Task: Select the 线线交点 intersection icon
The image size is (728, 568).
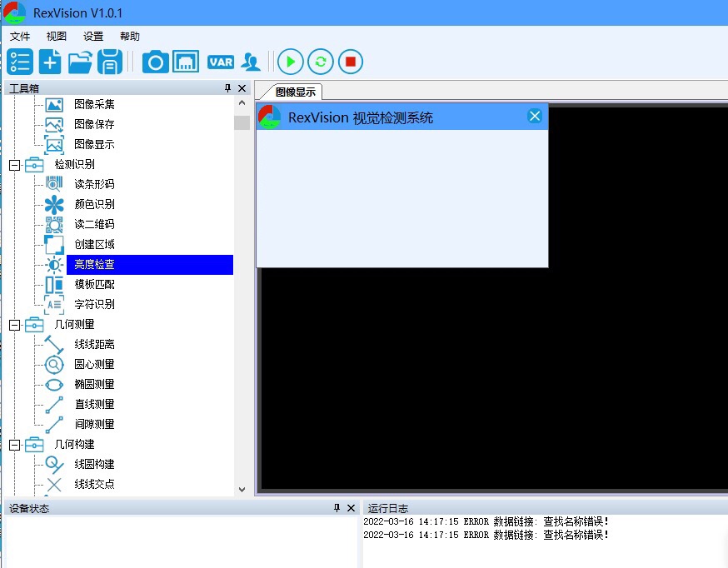Action: coord(54,485)
